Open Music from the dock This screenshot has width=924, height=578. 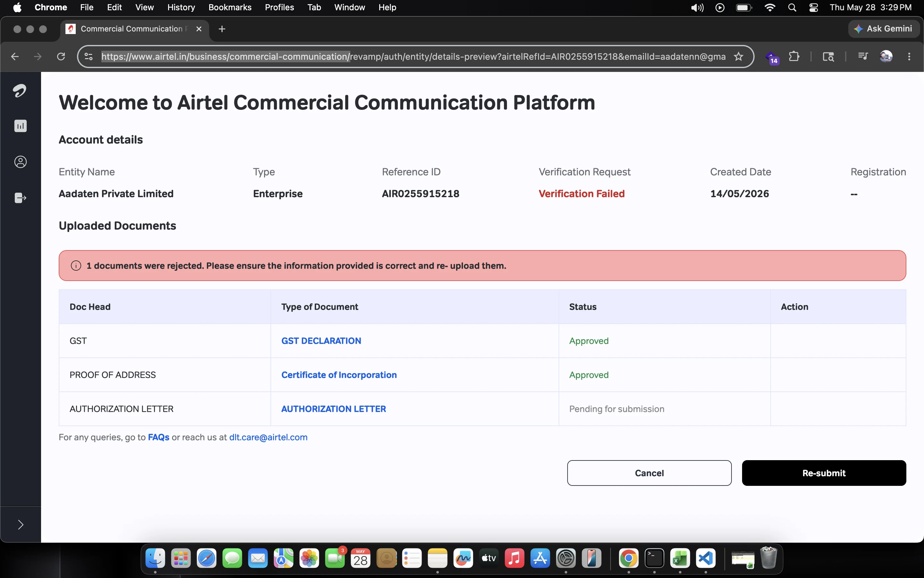514,558
